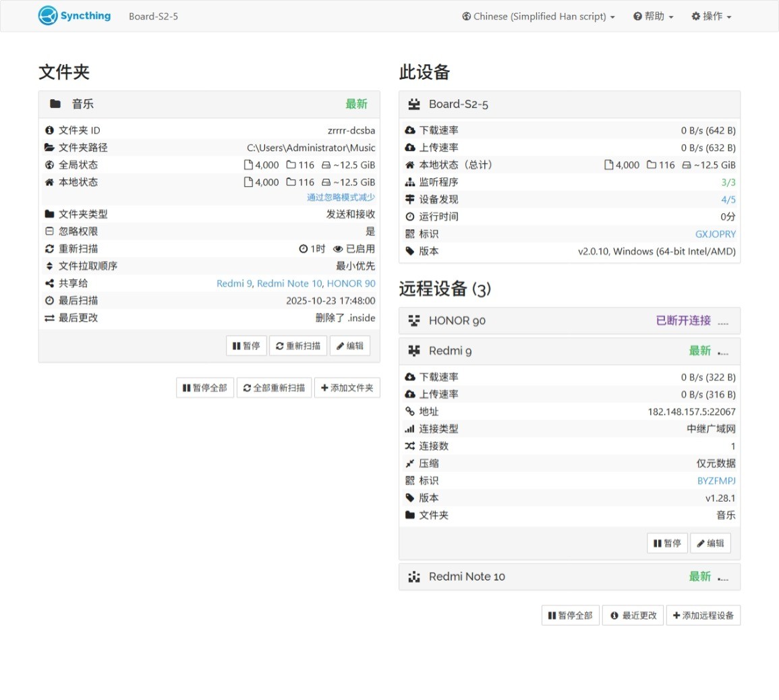The width and height of the screenshot is (779, 700).
Task: Click the Board-S2-5 device identicon
Action: pos(414,104)
